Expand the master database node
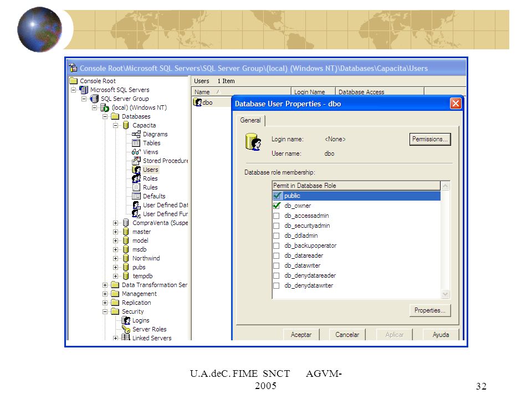 pyautogui.click(x=115, y=232)
